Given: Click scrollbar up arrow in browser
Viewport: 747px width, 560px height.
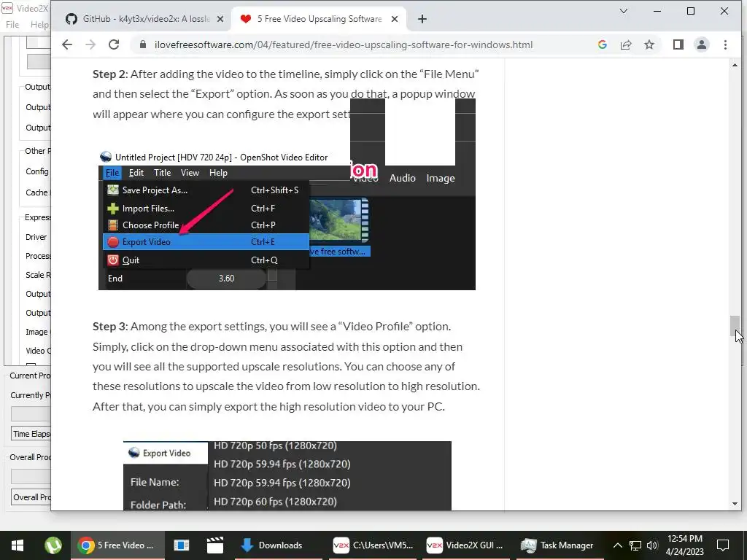Looking at the screenshot, I should tap(735, 65).
